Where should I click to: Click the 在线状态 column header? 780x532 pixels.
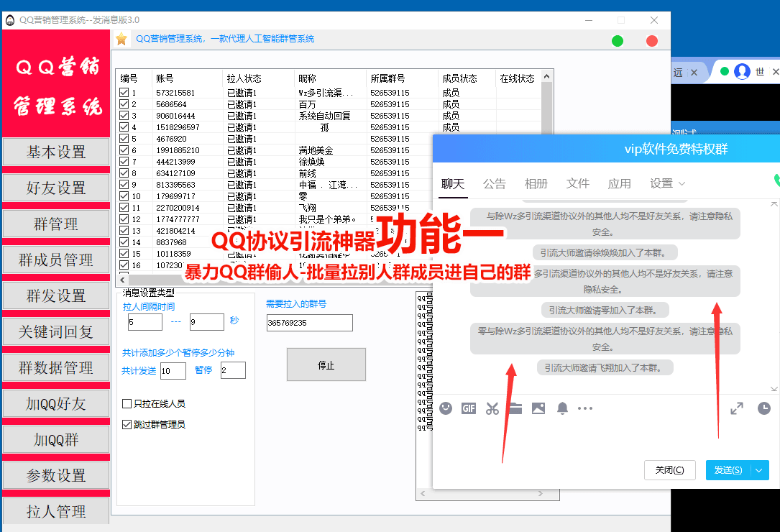click(517, 78)
